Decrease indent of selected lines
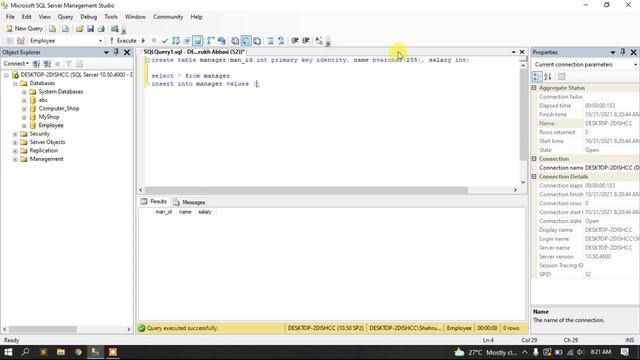The height and width of the screenshot is (360, 640). (295, 40)
